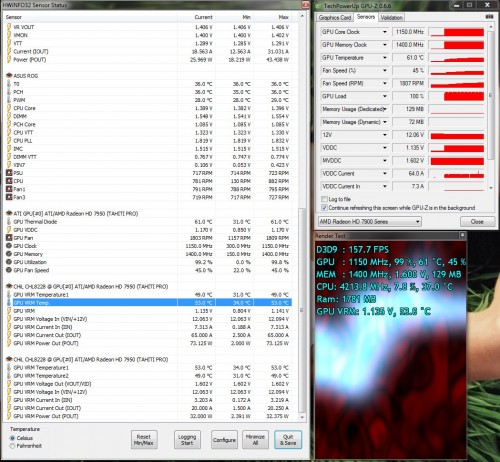Open the GPU Core Clock sensor dropdown
This screenshot has height=462, width=500.
coord(385,32)
